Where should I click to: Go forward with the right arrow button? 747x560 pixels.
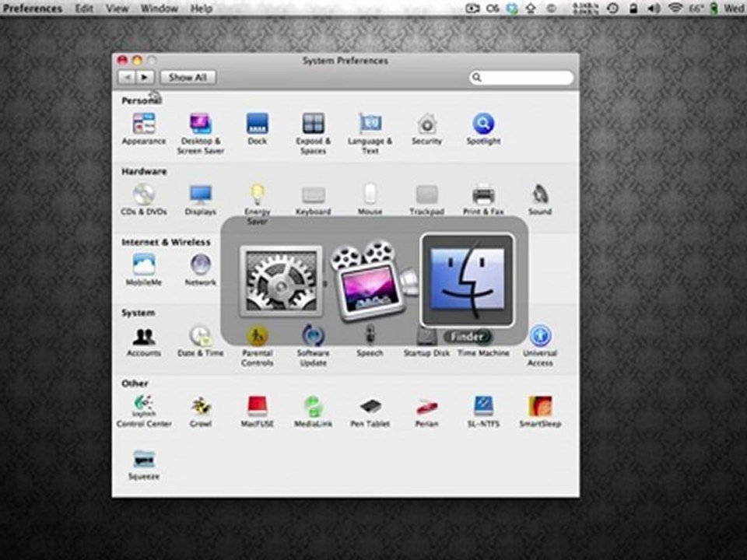145,77
